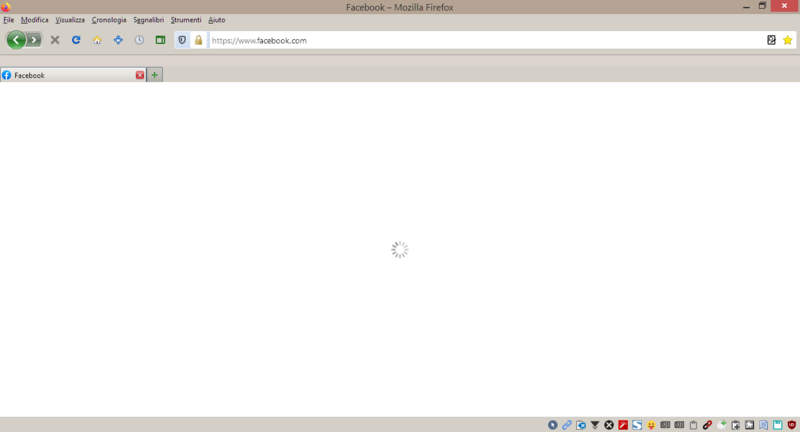
Task: Click the counter icon beside the clipboard
Action: [679, 424]
